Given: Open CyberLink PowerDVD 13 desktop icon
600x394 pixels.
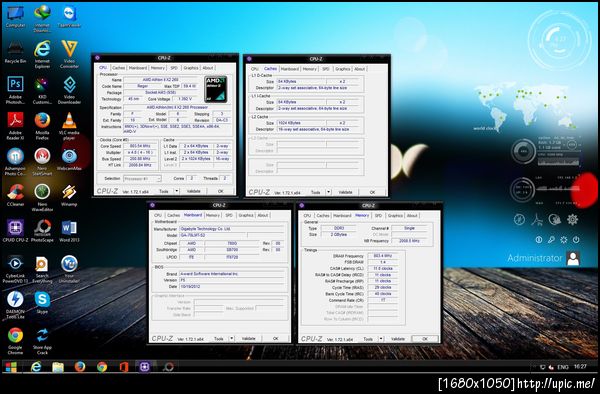Looking at the screenshot, I should pyautogui.click(x=15, y=269).
